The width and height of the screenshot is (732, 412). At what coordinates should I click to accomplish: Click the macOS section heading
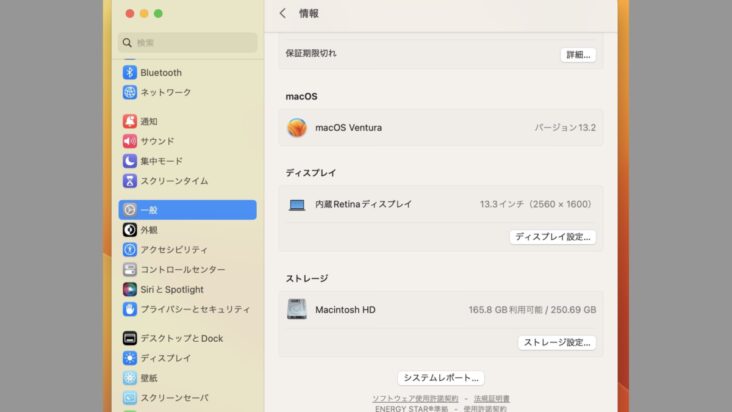[x=302, y=97]
